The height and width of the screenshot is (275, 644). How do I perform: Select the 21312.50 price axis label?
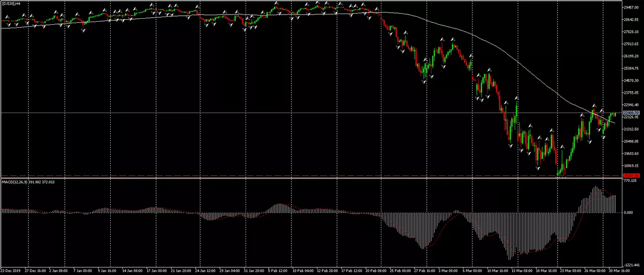[x=631, y=129]
